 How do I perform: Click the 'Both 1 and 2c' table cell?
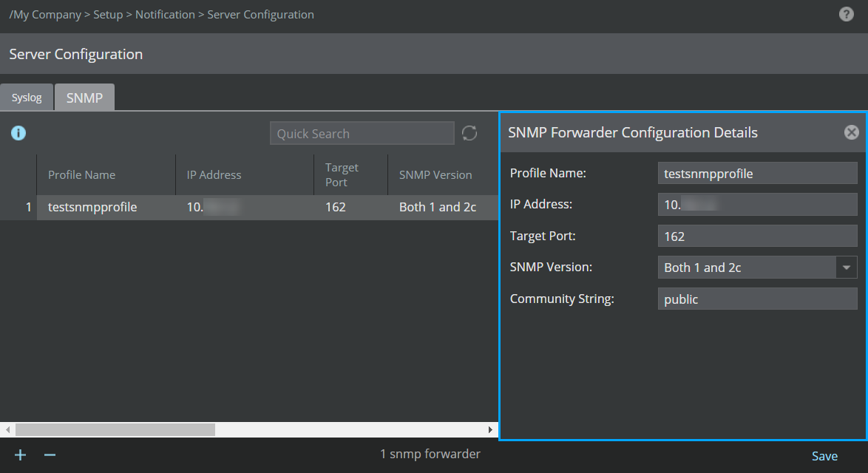443,208
